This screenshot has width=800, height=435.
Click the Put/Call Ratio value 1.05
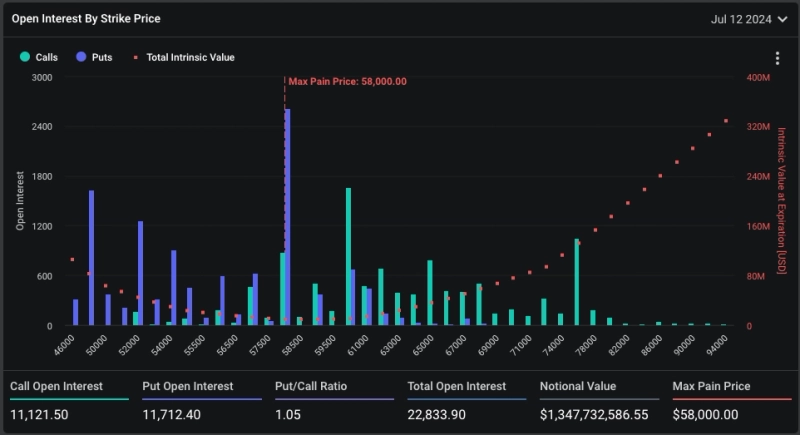tap(291, 415)
